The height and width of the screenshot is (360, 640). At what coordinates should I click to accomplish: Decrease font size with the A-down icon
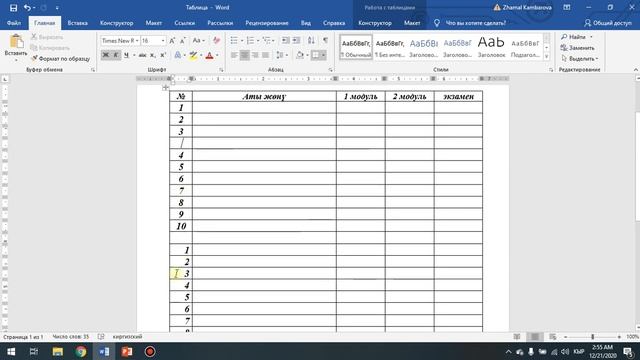182,40
